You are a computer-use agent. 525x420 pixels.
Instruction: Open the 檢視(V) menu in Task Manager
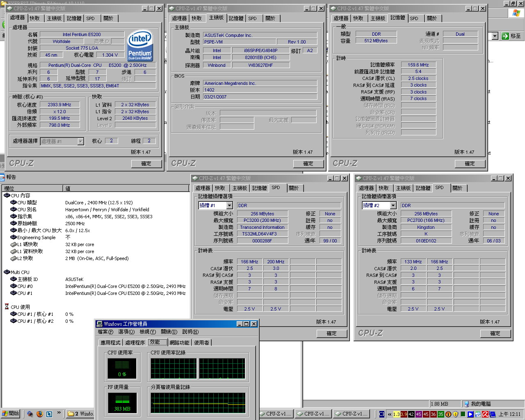148,332
